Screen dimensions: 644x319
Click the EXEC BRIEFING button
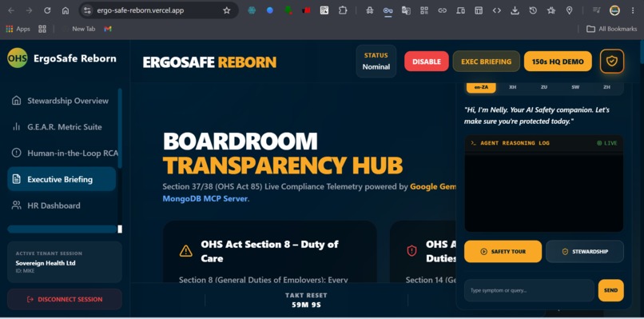click(x=487, y=62)
